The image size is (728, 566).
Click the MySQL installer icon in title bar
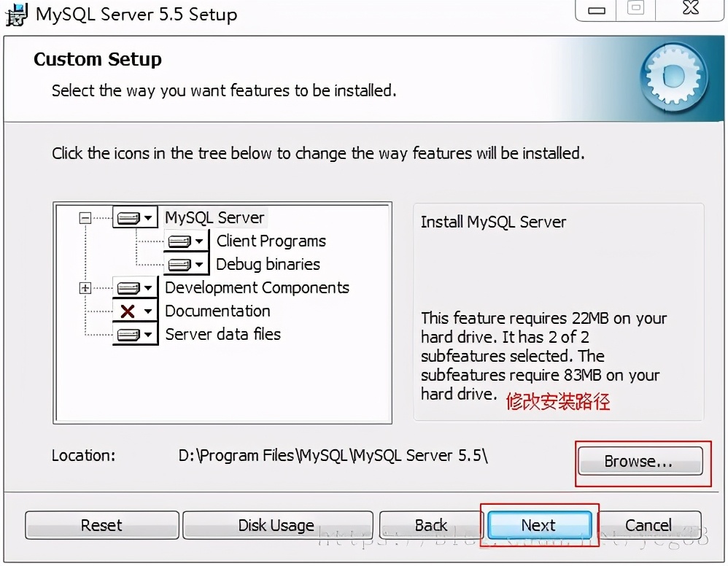16,15
